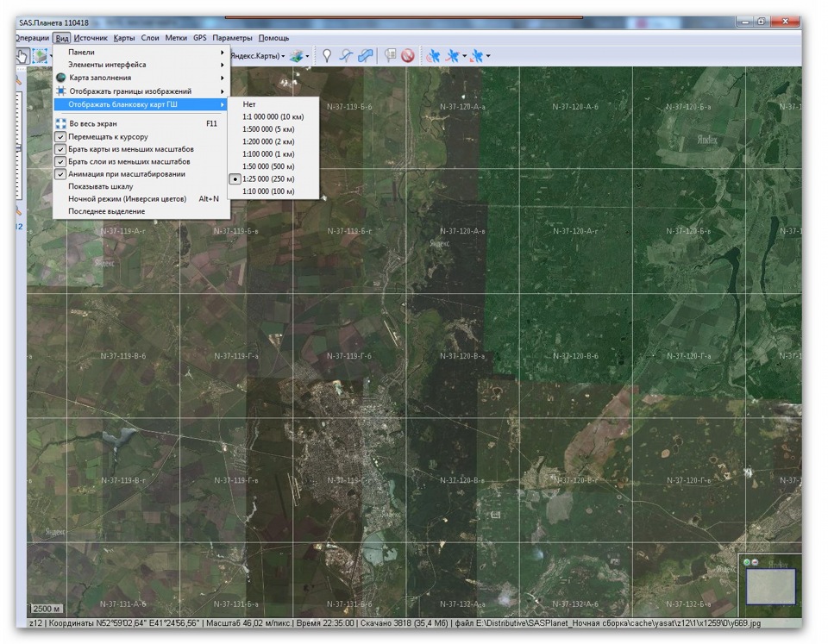Open the Параметры menu
828x644 pixels.
(232, 38)
